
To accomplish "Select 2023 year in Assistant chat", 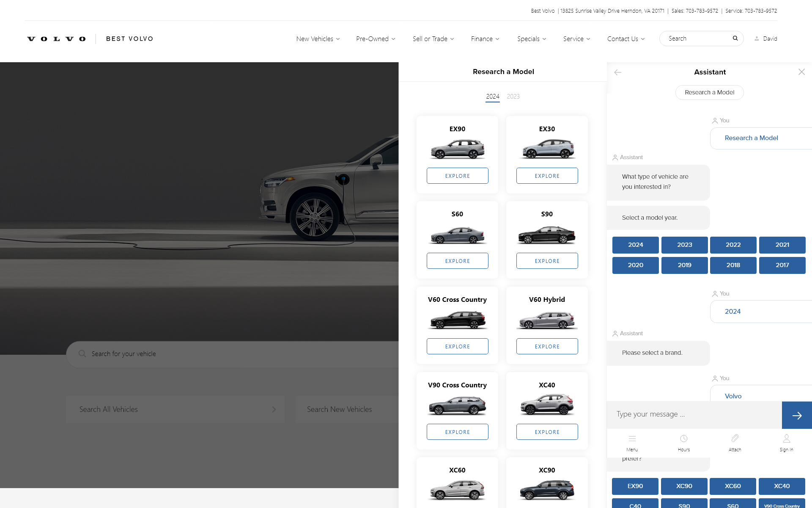I will point(685,245).
